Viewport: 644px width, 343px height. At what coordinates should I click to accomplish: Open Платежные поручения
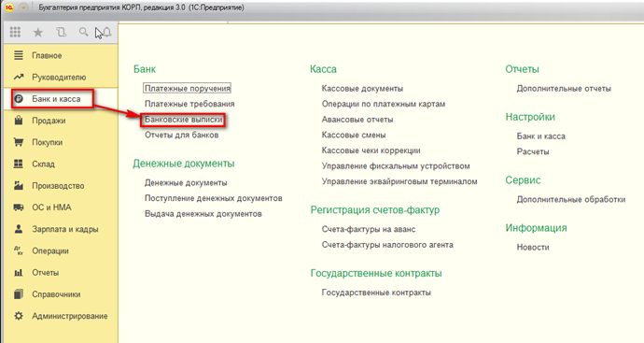point(188,88)
